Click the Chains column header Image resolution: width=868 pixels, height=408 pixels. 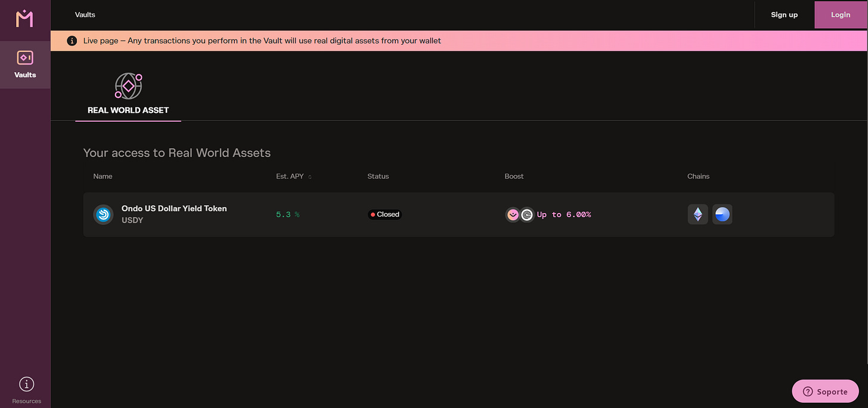click(x=698, y=177)
